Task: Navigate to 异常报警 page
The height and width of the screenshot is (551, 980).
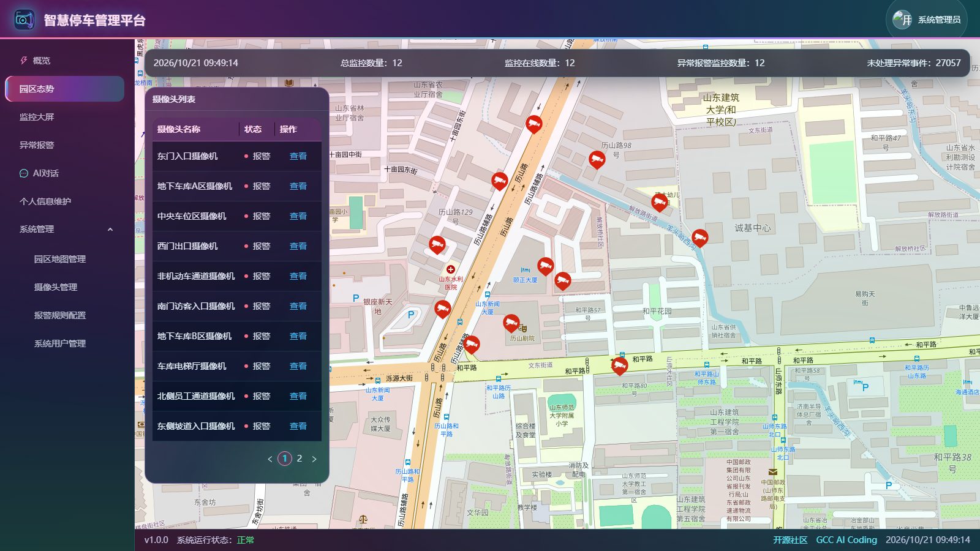Action: point(65,145)
